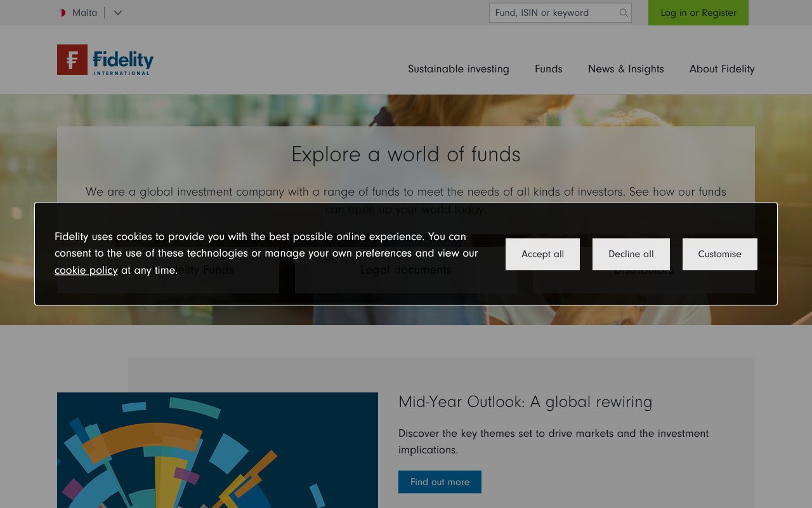
Task: Click the Mid-Year Outlook article image
Action: [x=218, y=450]
